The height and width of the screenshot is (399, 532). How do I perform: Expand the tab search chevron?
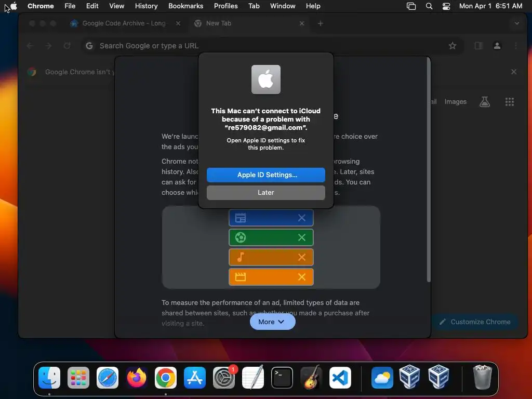point(517,23)
